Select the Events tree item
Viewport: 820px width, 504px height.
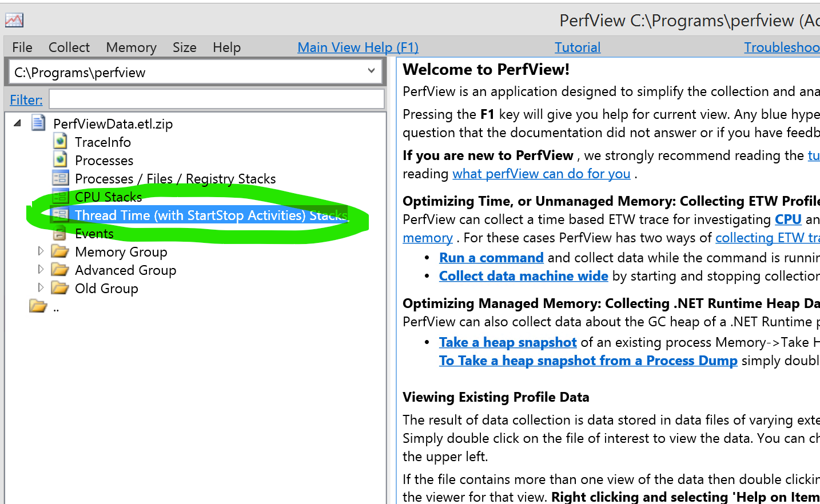[94, 233]
